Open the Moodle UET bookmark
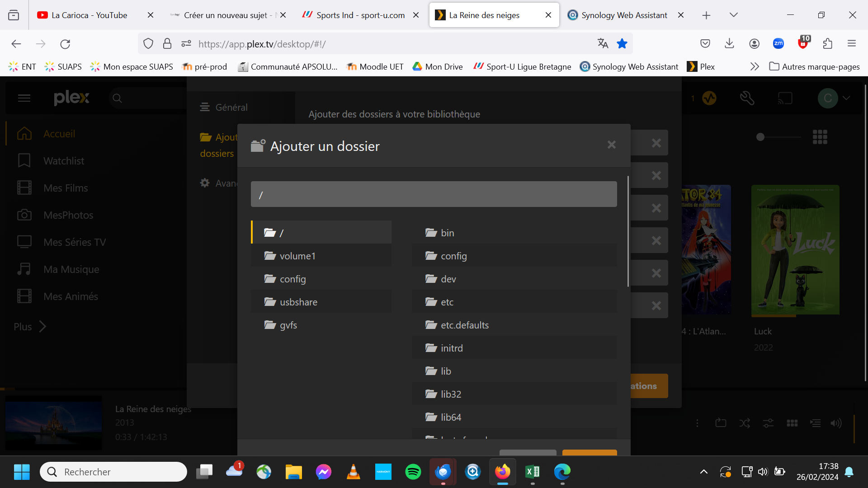868x488 pixels. pos(375,67)
